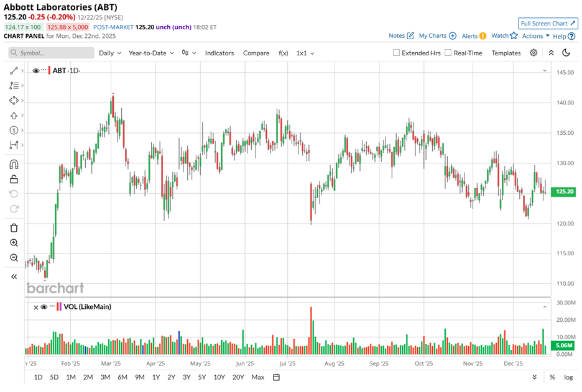Delete drawings with the trash icon
This screenshot has height=392, width=582.
pos(14,228)
